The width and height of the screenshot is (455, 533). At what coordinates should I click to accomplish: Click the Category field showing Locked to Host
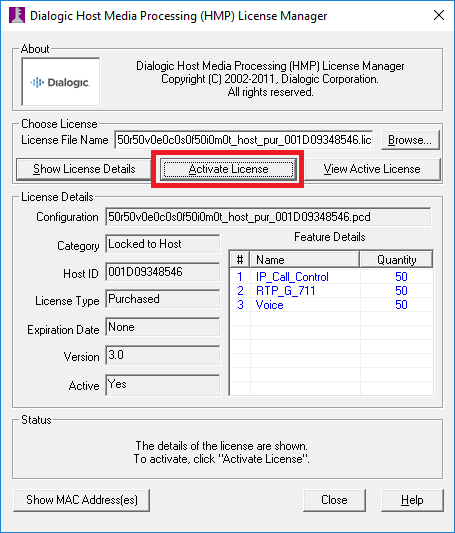pos(163,244)
